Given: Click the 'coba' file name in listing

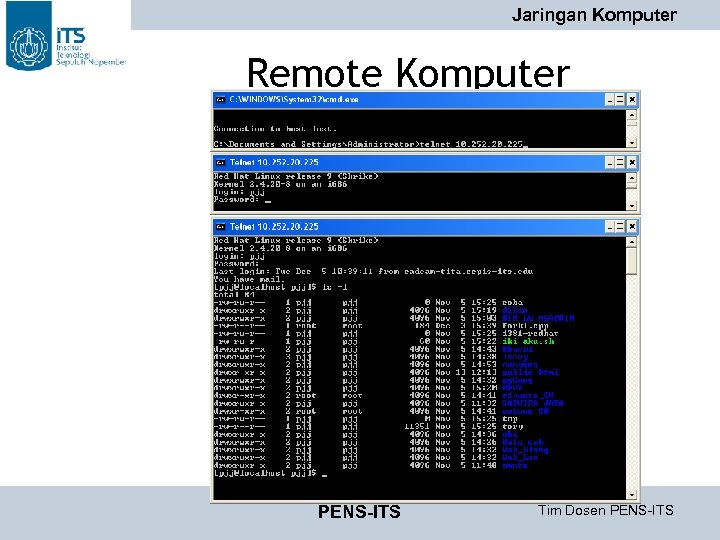Looking at the screenshot, I should pyautogui.click(x=512, y=303).
